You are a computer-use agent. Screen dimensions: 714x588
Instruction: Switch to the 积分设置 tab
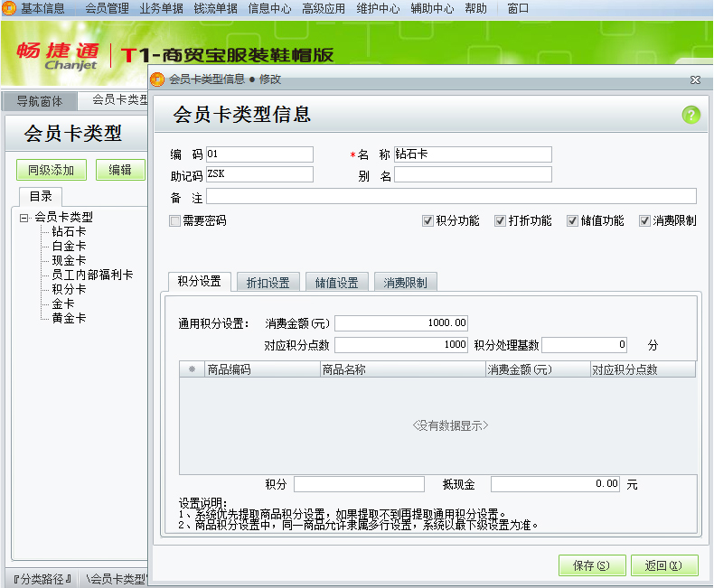[200, 282]
